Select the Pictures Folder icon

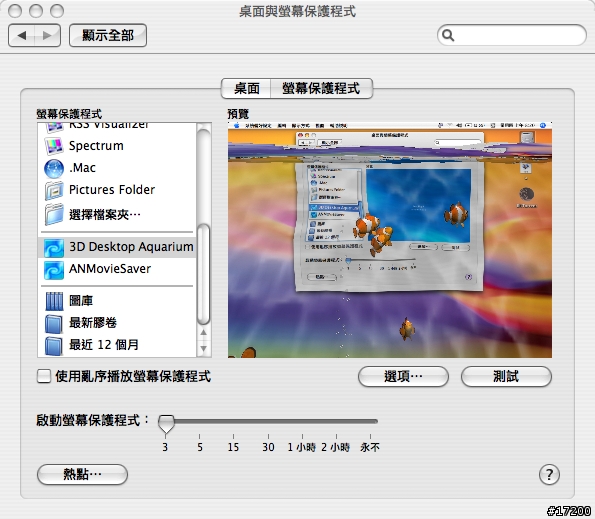[x=54, y=190]
